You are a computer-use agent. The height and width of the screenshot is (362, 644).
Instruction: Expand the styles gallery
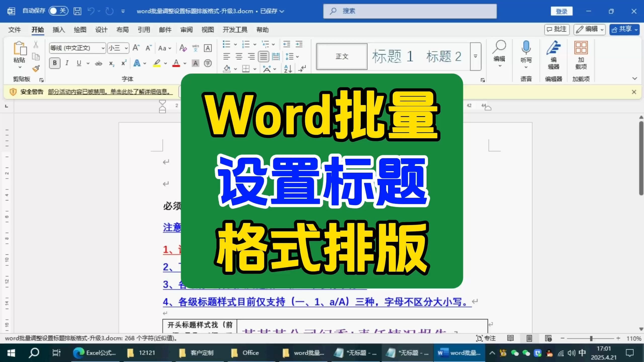click(475, 56)
